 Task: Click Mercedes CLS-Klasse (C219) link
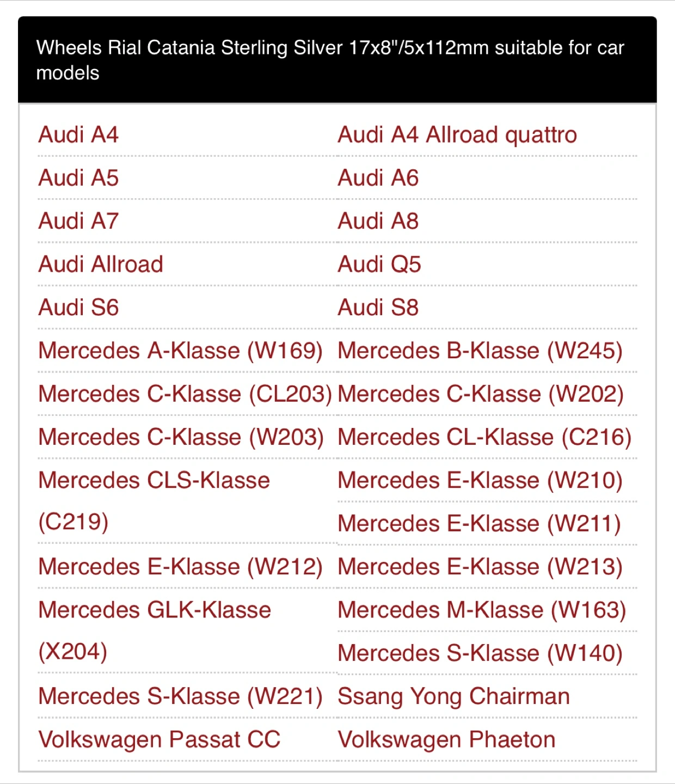154,501
